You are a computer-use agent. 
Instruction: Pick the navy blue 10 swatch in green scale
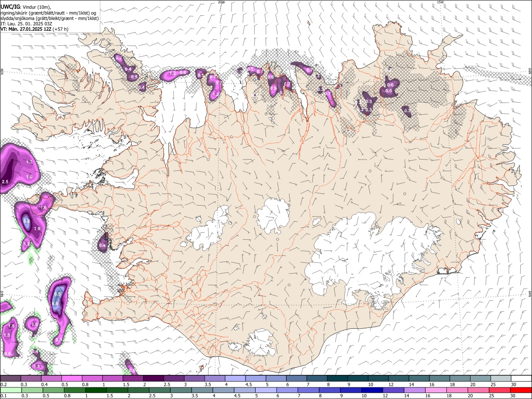click(x=372, y=390)
